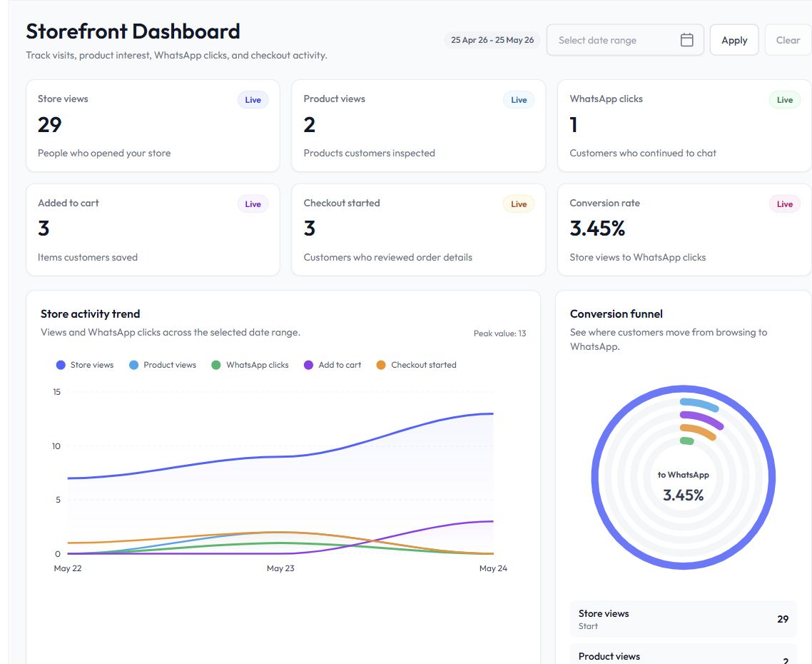Click the Select date range input
The image size is (812, 664).
coord(625,40)
